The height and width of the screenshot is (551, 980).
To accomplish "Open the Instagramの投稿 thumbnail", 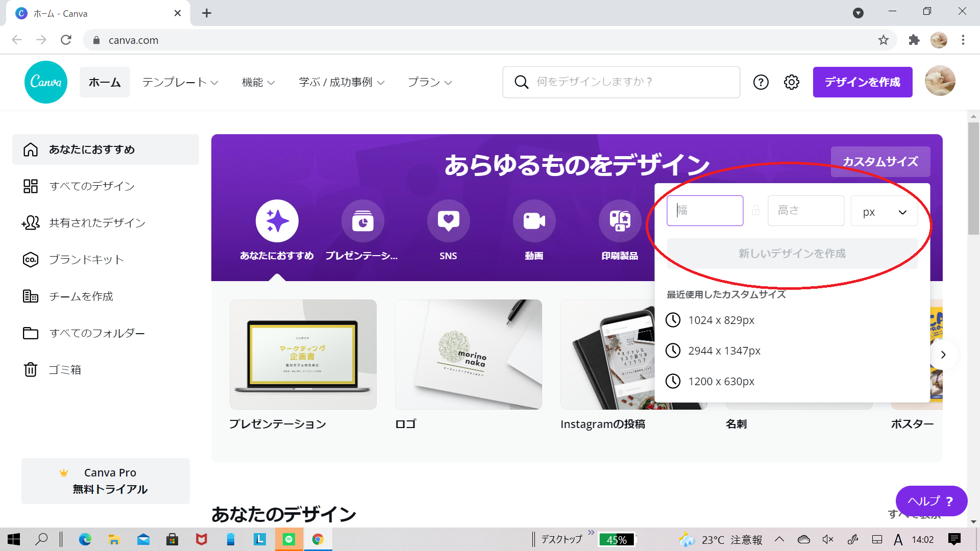I will pos(607,355).
